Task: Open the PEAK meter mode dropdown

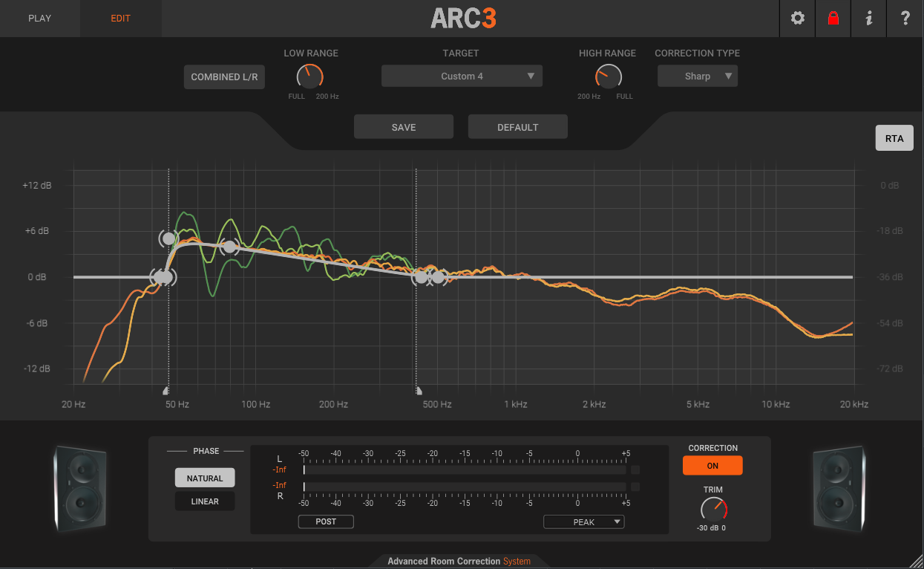Action: (x=584, y=522)
